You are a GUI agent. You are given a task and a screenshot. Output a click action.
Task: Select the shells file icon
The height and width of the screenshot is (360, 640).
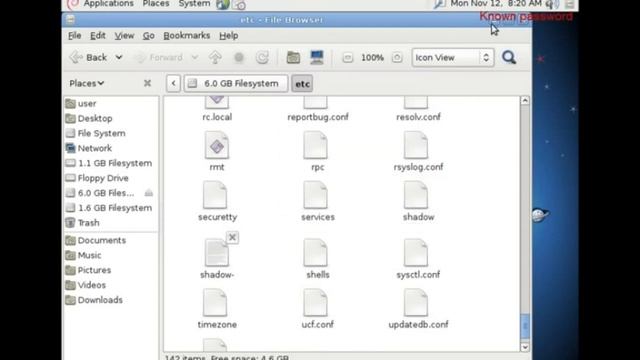pos(316,253)
